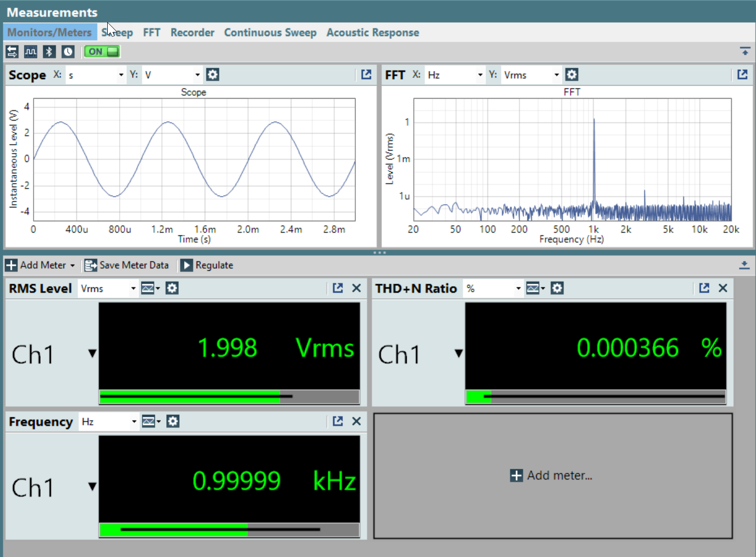Select the Monitors/Meters tab
This screenshot has width=756, height=557.
tap(49, 32)
